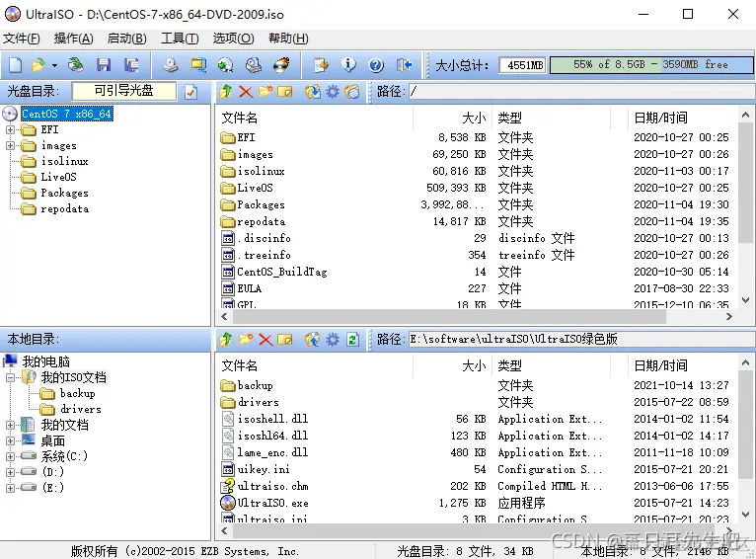Click the bootable disc checkmark page icon
The image size is (756, 559).
[190, 92]
